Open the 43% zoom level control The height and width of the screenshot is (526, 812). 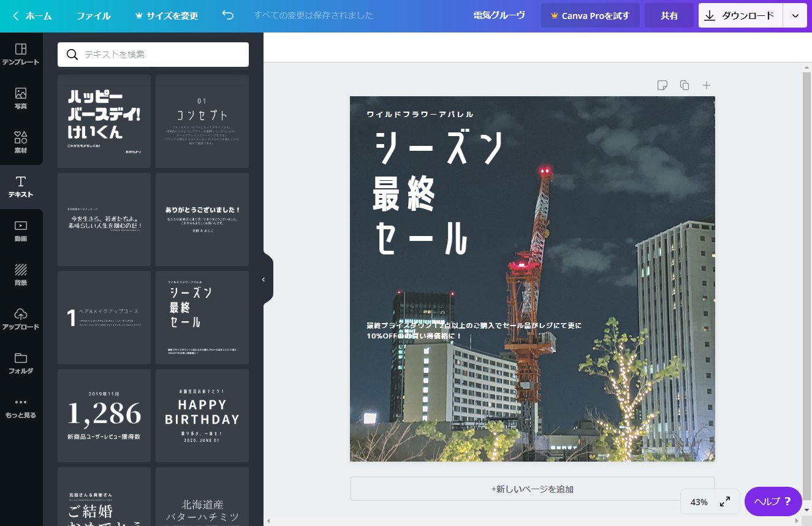[x=699, y=501]
